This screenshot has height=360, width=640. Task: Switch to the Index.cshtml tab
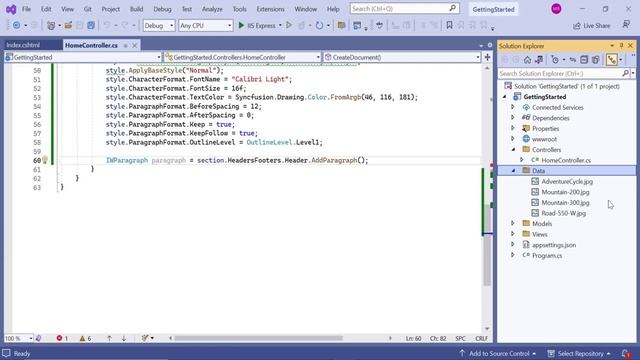tap(23, 45)
